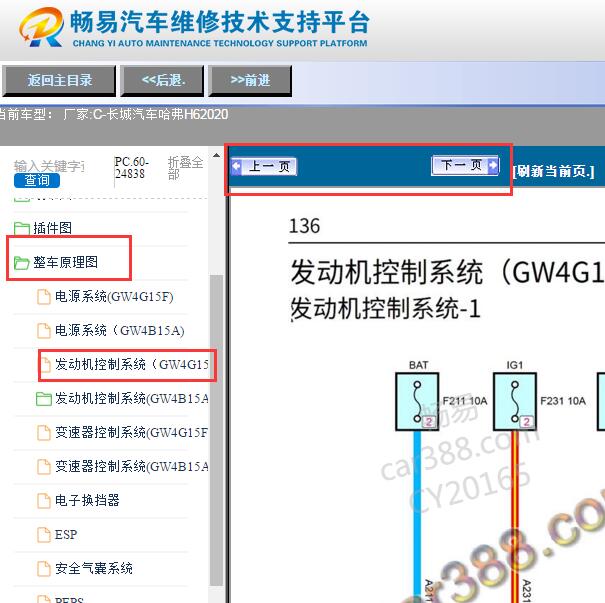
Task: Expand the 发动机控制系统(GW4B15A folder
Action: point(132,398)
